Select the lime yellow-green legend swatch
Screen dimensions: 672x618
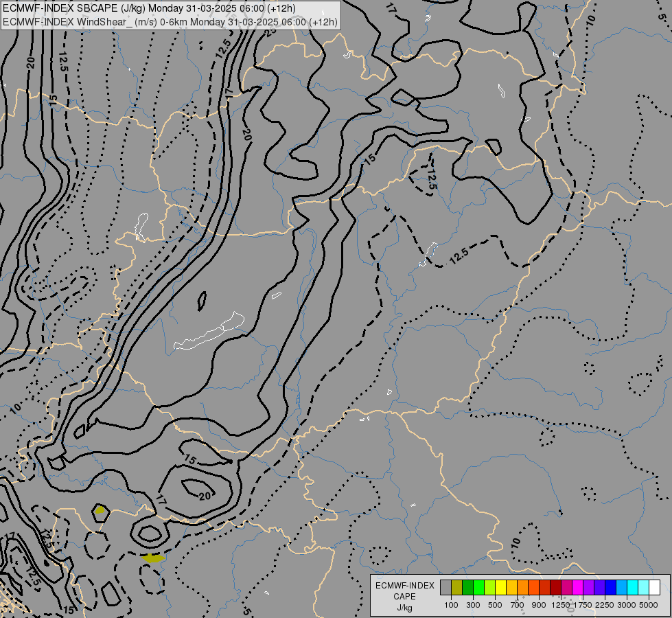click(x=490, y=588)
